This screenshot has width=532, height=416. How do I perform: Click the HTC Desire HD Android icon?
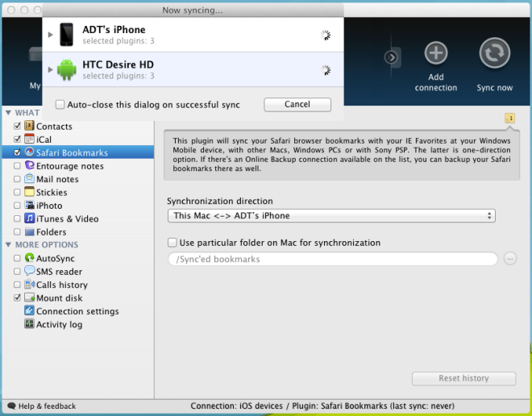click(x=66, y=69)
